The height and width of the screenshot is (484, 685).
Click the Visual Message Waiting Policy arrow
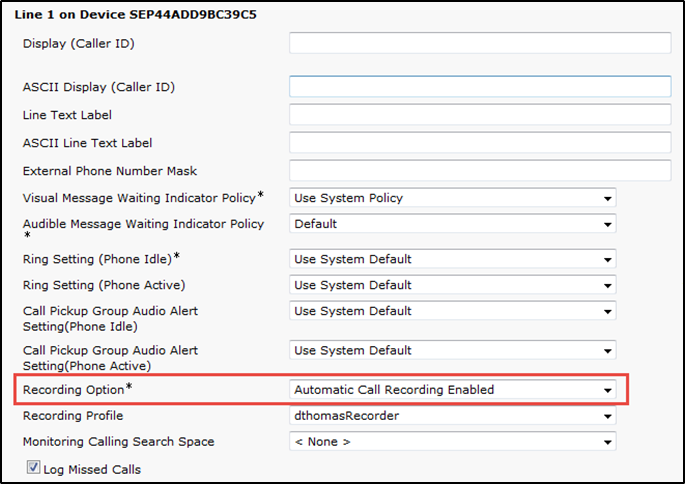click(608, 198)
